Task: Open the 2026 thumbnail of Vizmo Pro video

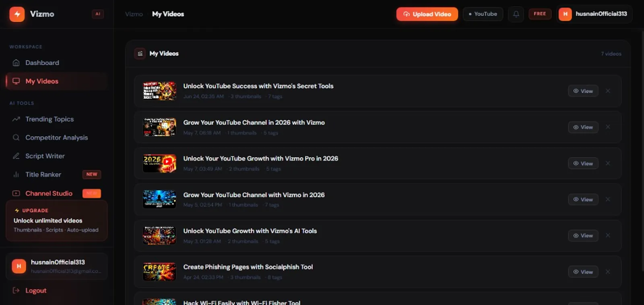Action: click(159, 163)
